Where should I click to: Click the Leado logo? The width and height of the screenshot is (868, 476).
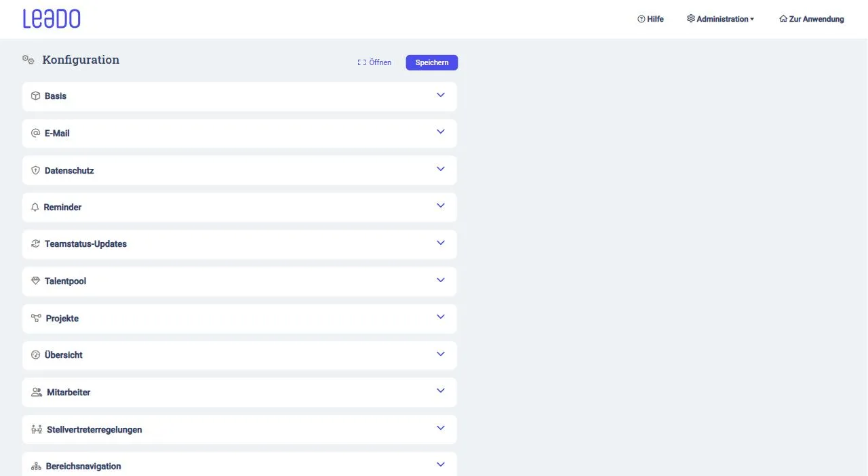point(52,19)
